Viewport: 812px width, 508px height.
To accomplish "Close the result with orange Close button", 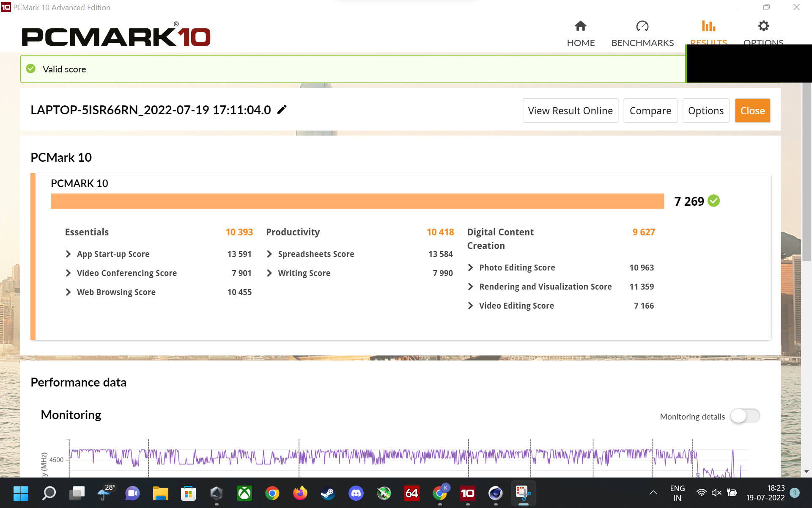I will click(x=752, y=111).
